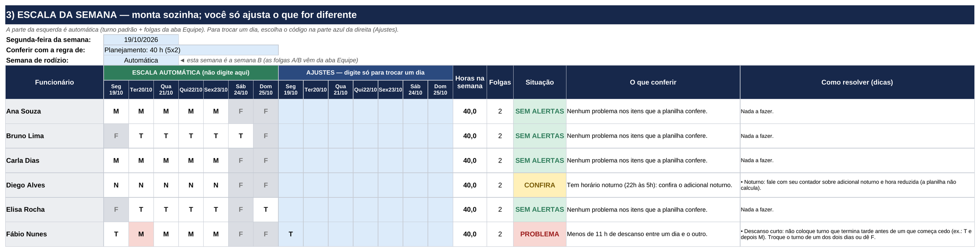Select the italic instruction line below title
The image size is (980, 252).
[202, 30]
